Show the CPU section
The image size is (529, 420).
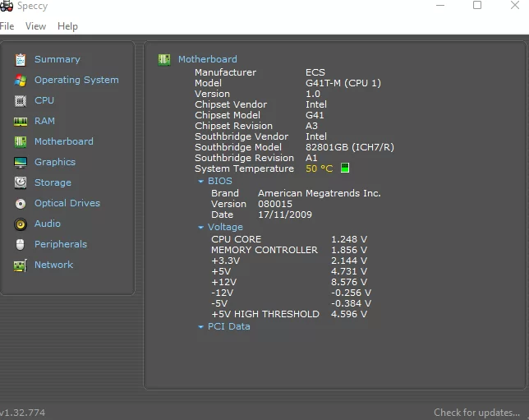pos(44,100)
